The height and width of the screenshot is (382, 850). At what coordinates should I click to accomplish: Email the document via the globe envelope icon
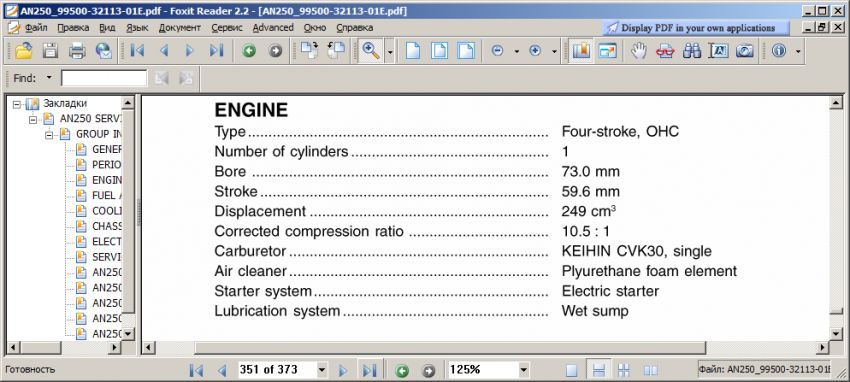(104, 51)
